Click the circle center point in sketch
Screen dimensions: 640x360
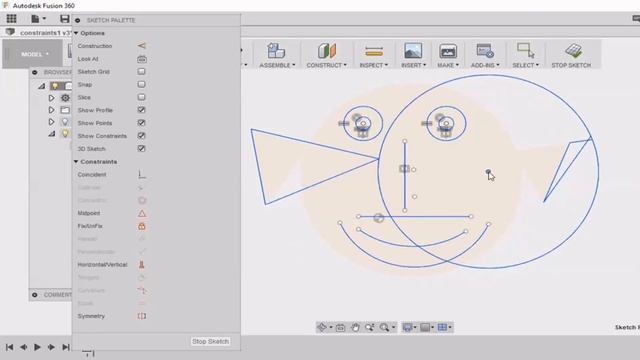[488, 172]
